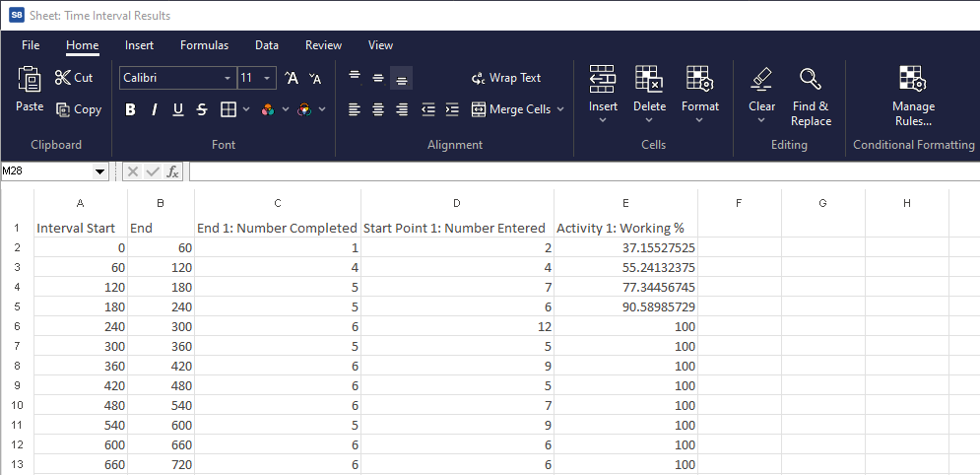Toggle italic formatting
Viewport: 980px width, 475px height.
[155, 109]
